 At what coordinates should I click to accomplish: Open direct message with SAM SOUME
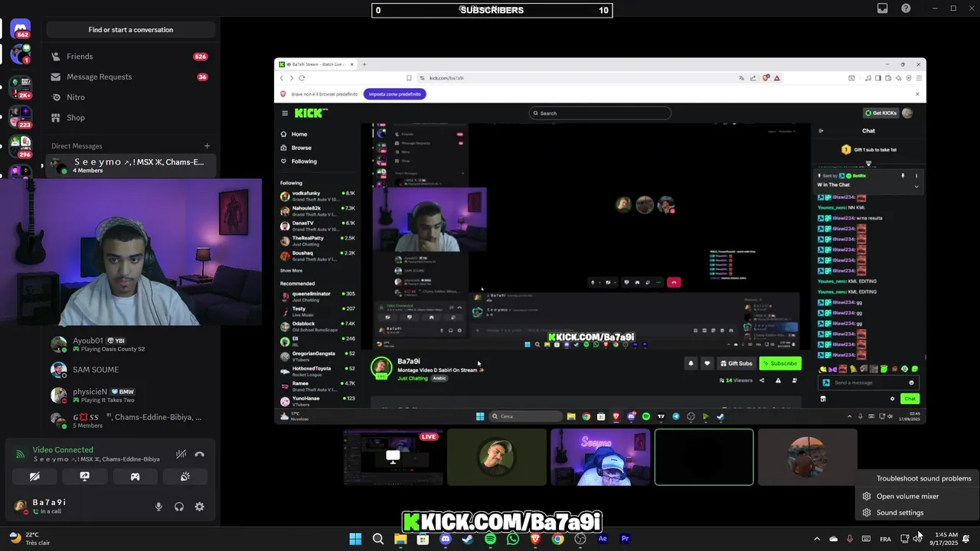point(130,370)
